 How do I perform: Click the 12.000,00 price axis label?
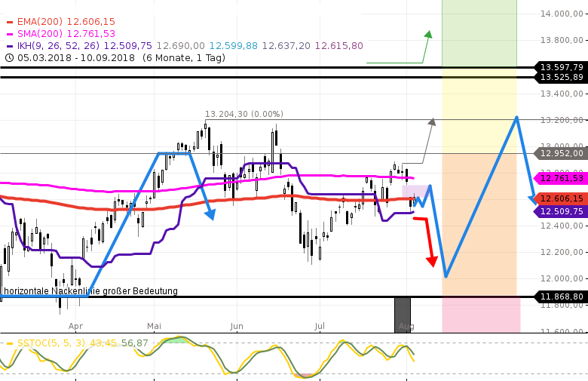pos(562,278)
